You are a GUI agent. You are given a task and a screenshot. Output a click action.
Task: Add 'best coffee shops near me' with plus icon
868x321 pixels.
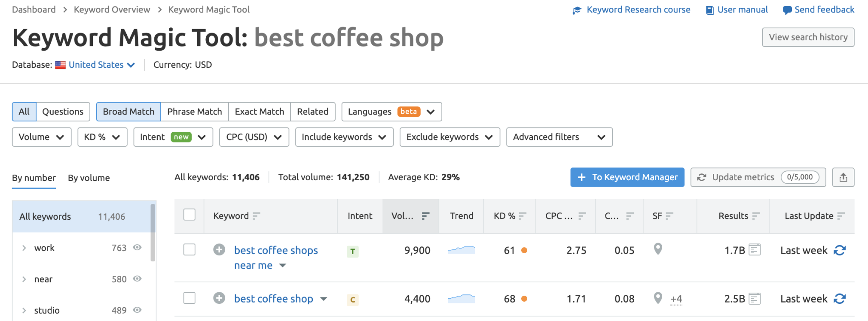tap(219, 249)
